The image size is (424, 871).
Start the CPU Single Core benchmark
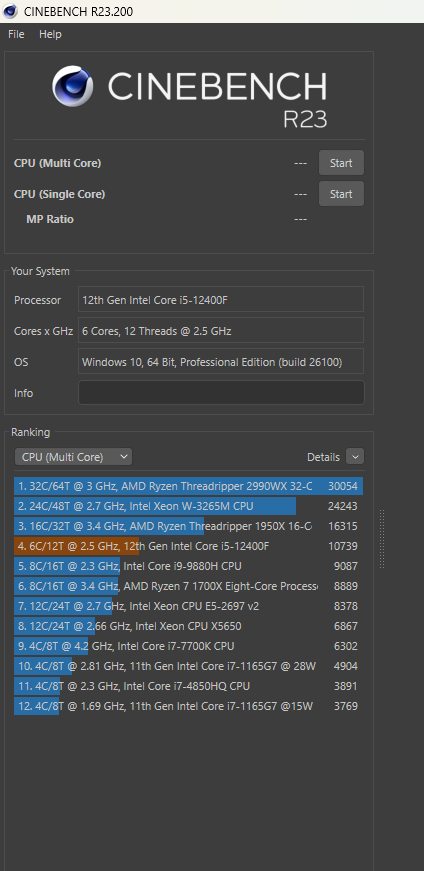341,194
